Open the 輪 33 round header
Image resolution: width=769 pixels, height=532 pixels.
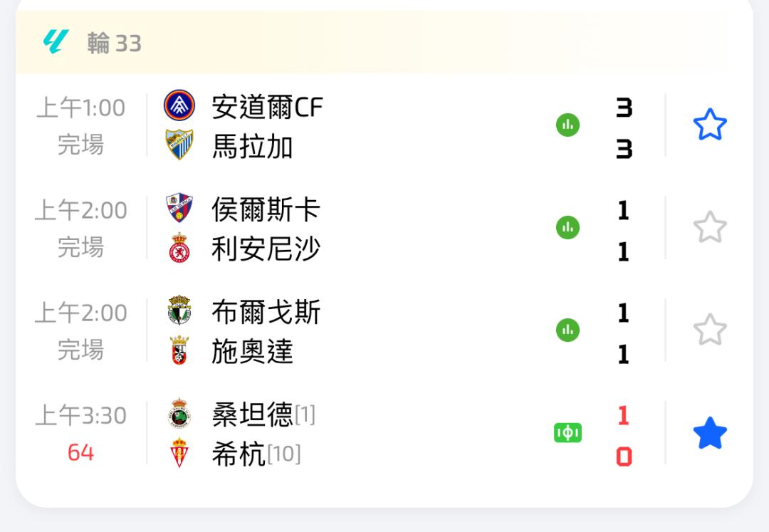pos(115,43)
